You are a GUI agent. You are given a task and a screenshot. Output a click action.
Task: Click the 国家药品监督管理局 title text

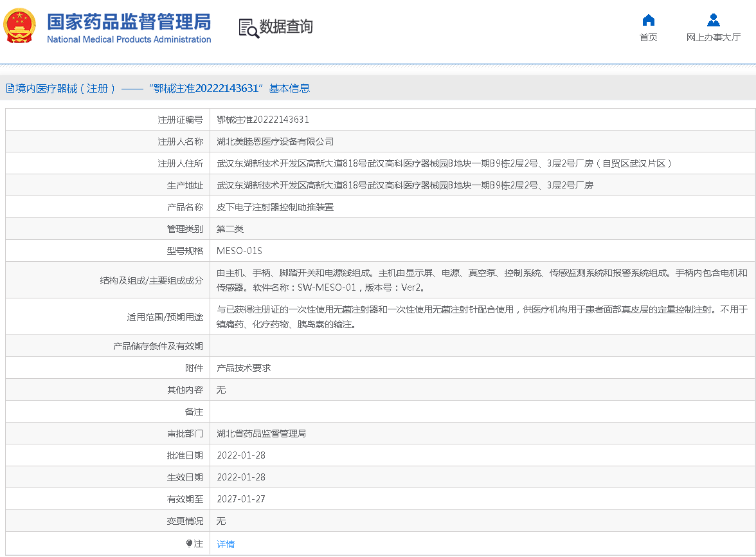[x=129, y=23]
